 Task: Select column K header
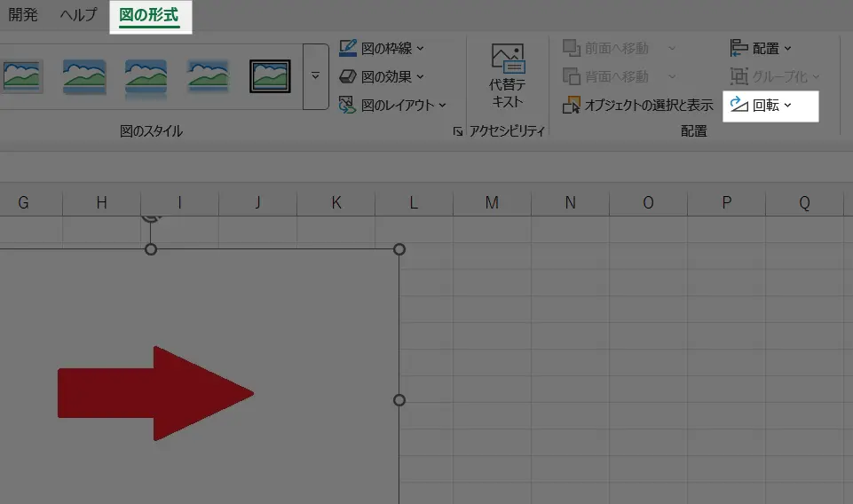(x=336, y=203)
